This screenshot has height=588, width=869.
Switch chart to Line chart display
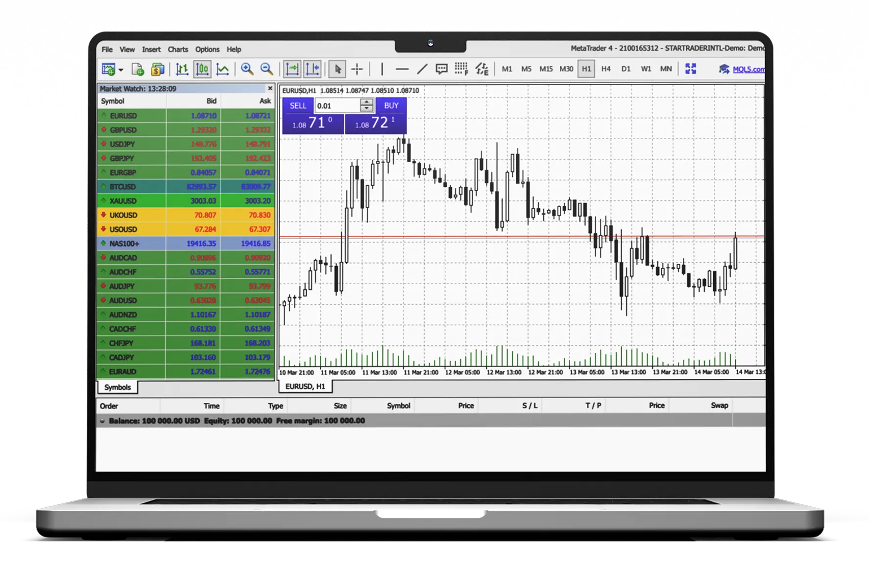click(222, 69)
